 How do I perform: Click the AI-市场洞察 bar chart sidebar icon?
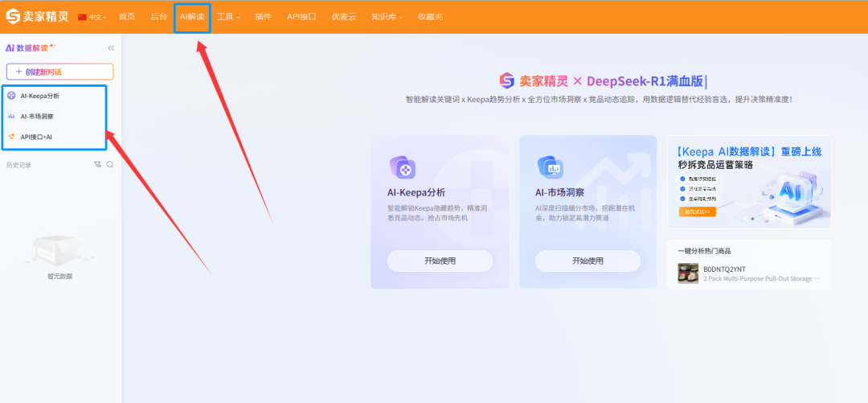tap(11, 117)
